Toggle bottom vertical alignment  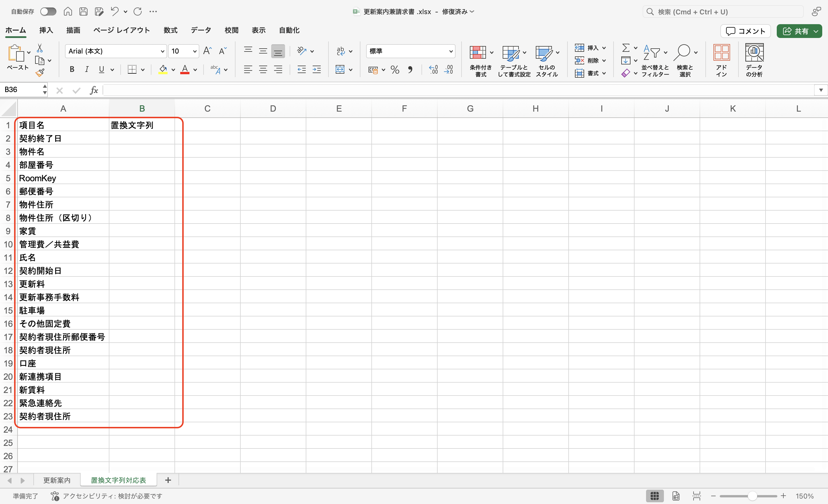[278, 51]
